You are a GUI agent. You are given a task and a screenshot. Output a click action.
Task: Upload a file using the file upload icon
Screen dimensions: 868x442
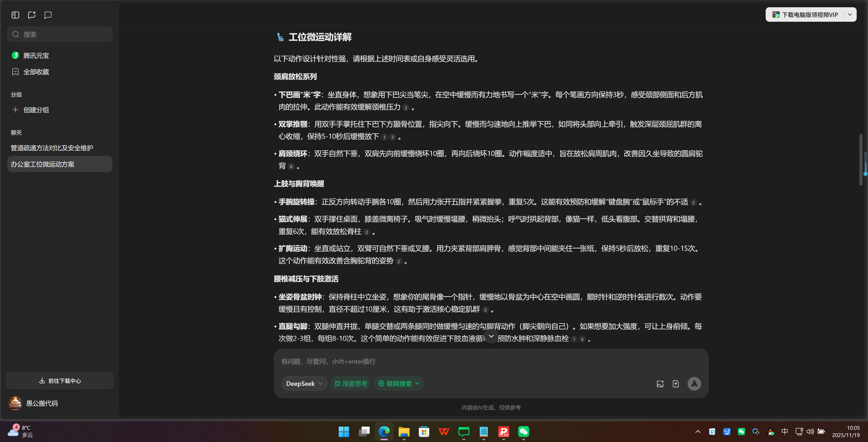[x=676, y=384]
